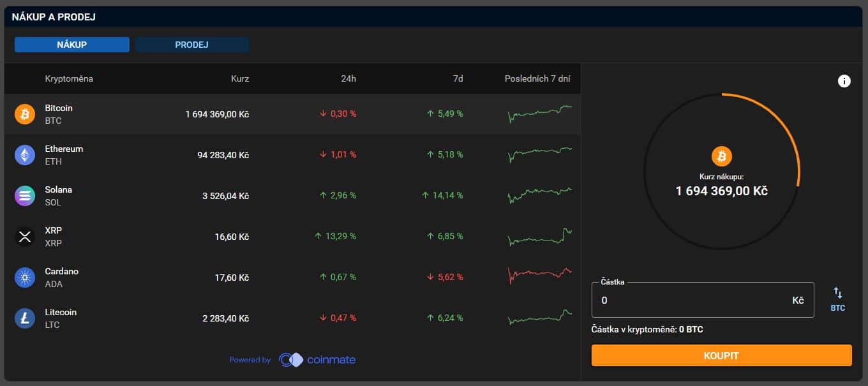This screenshot has height=386, width=868.
Task: Select the Ethereum ETH row name
Action: [x=64, y=155]
